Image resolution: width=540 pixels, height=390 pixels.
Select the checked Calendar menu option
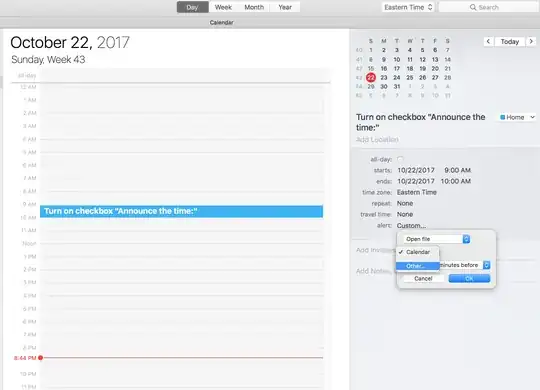418,252
